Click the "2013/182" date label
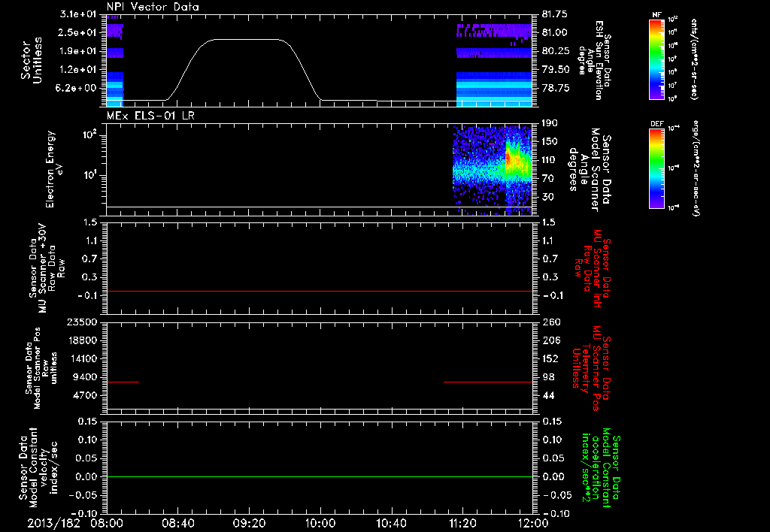The height and width of the screenshot is (532, 770). coord(53,523)
